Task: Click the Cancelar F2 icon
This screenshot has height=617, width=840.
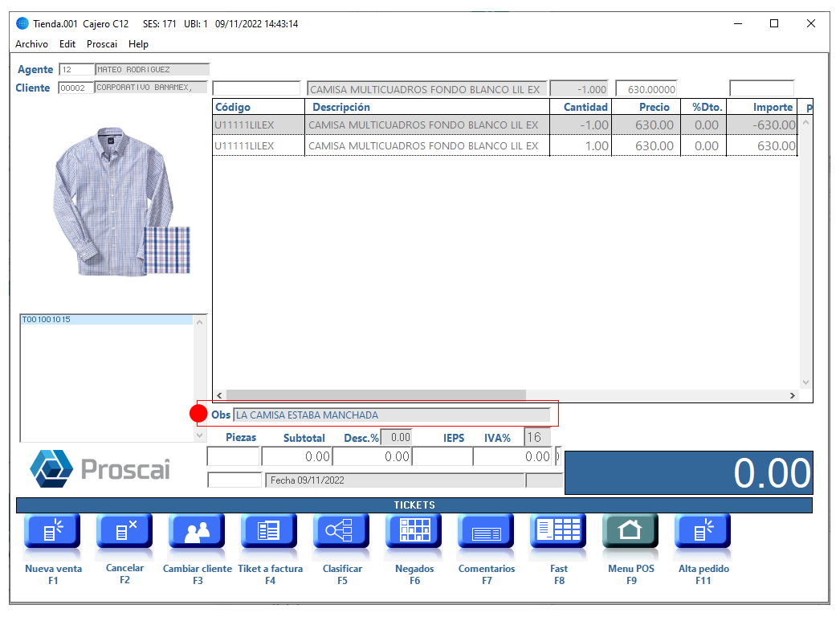Action: click(124, 531)
